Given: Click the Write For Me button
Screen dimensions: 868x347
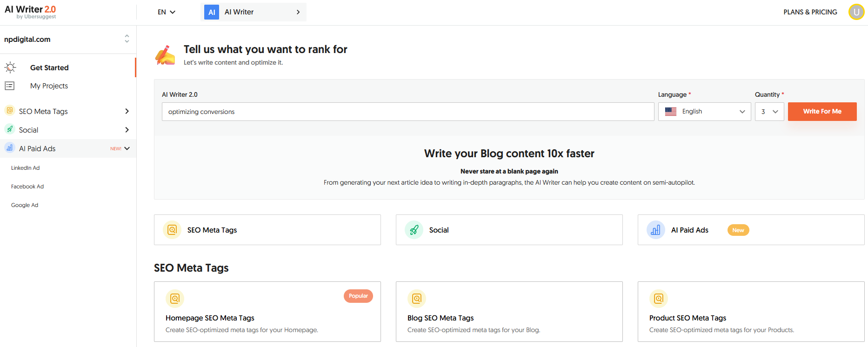Looking at the screenshot, I should pos(822,112).
